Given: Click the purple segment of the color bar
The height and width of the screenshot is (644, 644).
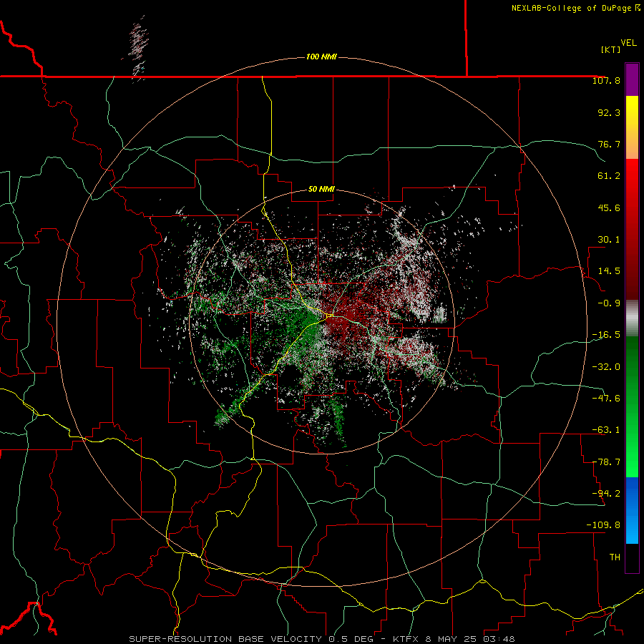Looking at the screenshot, I should point(632,79).
